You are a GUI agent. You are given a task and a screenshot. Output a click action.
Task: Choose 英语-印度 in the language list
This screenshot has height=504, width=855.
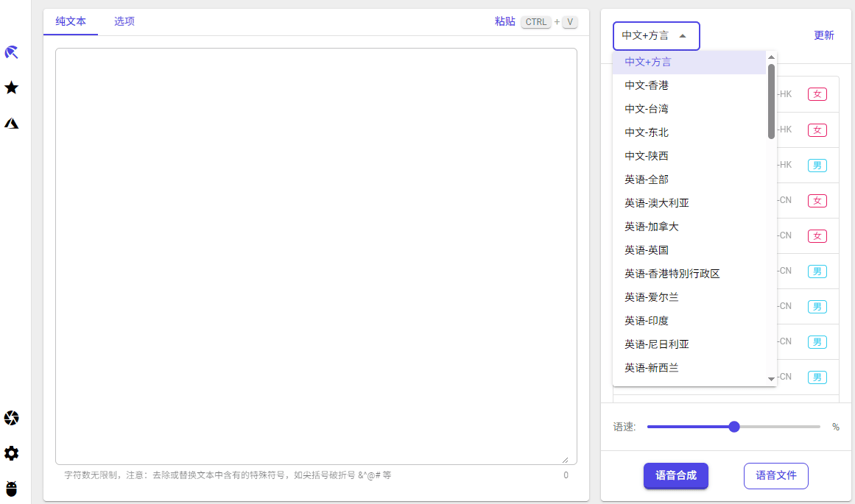tap(689, 320)
